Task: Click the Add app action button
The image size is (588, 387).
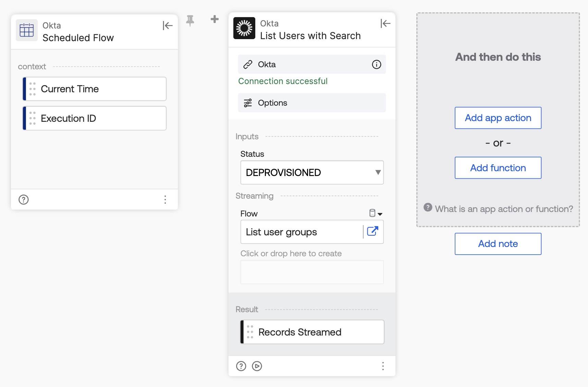Action: (x=498, y=118)
